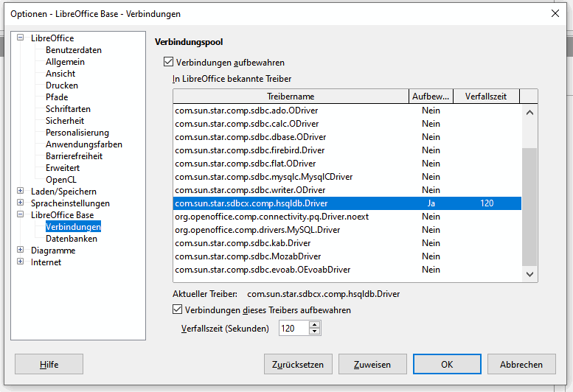Select the sdbc.calc.ODriver row

click(x=347, y=124)
